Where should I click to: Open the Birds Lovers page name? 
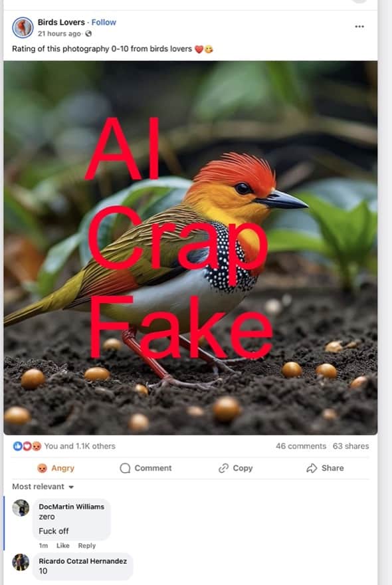tap(61, 23)
